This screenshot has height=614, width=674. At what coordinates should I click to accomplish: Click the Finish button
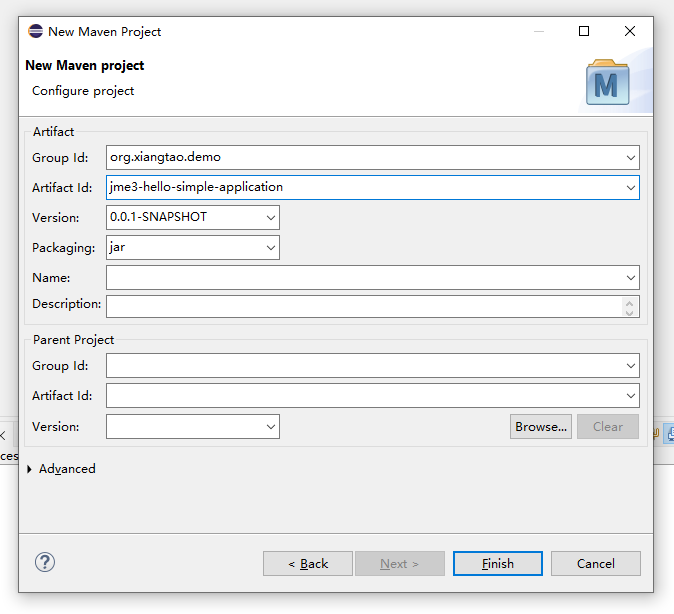(497, 563)
